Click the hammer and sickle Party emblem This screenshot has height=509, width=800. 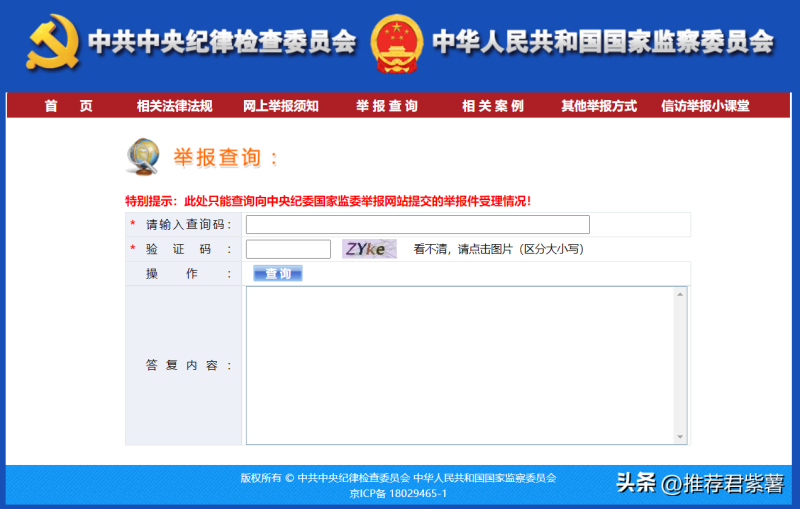tap(53, 42)
